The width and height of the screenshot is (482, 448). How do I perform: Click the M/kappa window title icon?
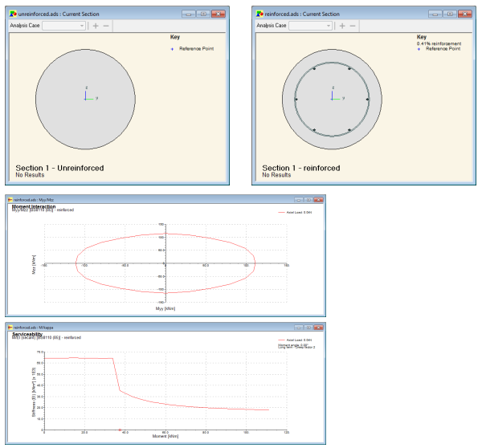[x=10, y=328]
